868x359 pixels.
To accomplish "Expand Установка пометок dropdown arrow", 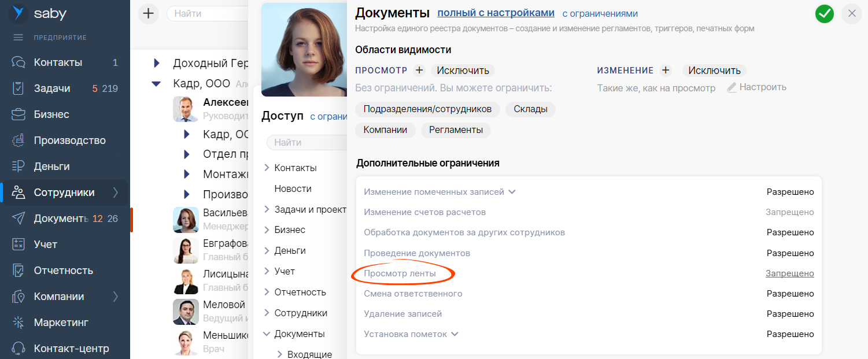I will coord(455,334).
